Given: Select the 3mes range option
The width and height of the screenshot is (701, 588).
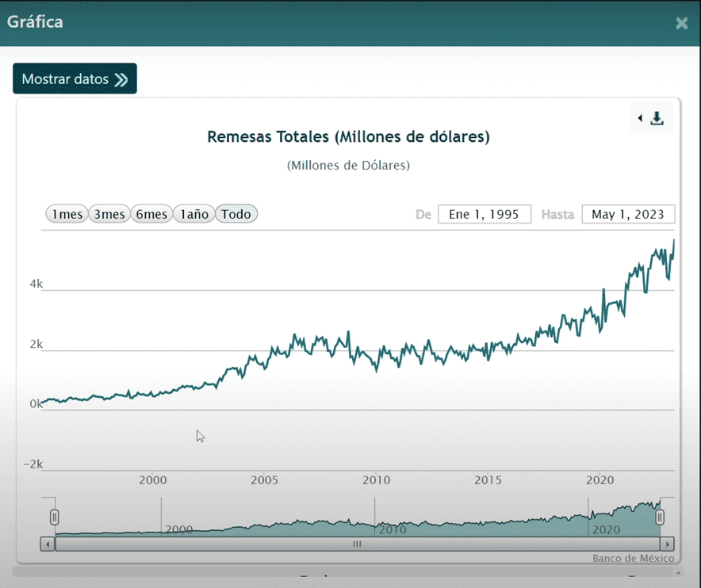Looking at the screenshot, I should click(x=109, y=214).
